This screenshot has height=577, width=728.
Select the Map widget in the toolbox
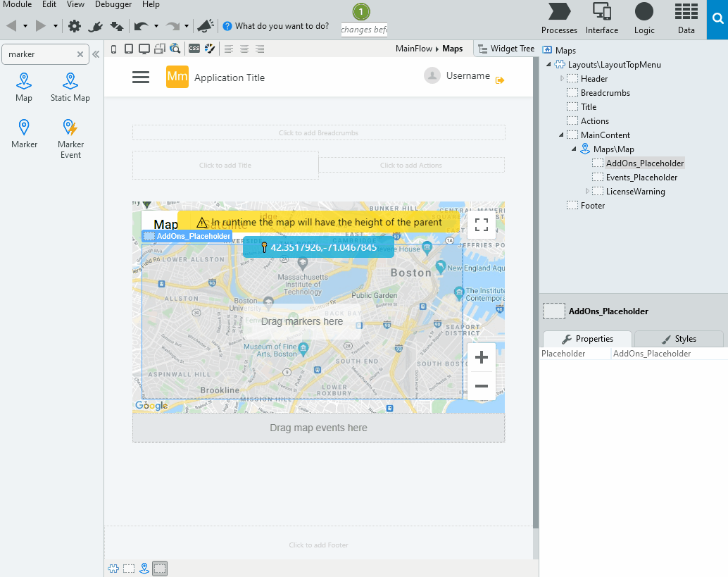tap(23, 85)
